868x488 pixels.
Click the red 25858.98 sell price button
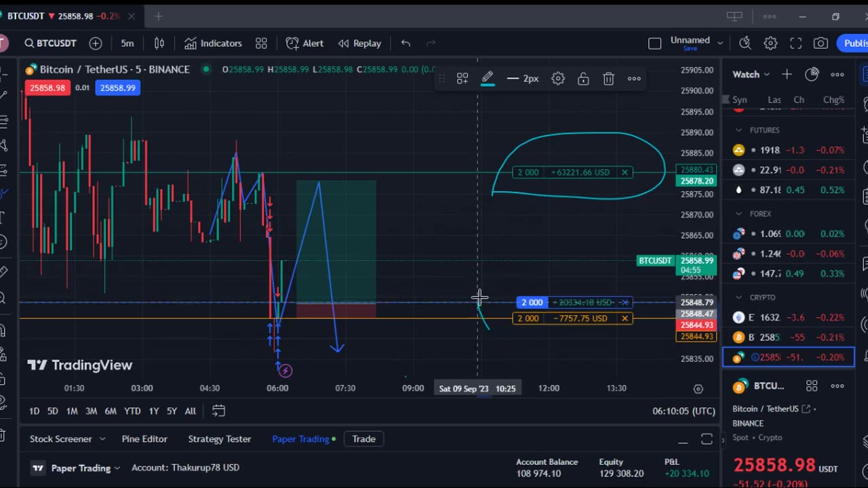point(47,87)
